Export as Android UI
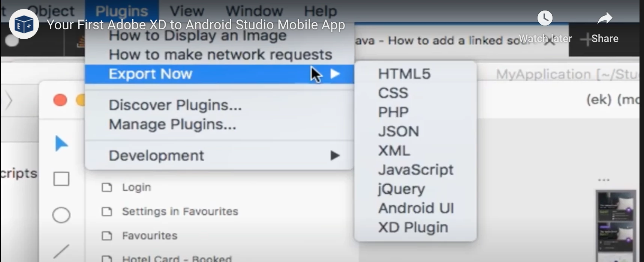Viewport: 644px width, 262px height. [415, 208]
